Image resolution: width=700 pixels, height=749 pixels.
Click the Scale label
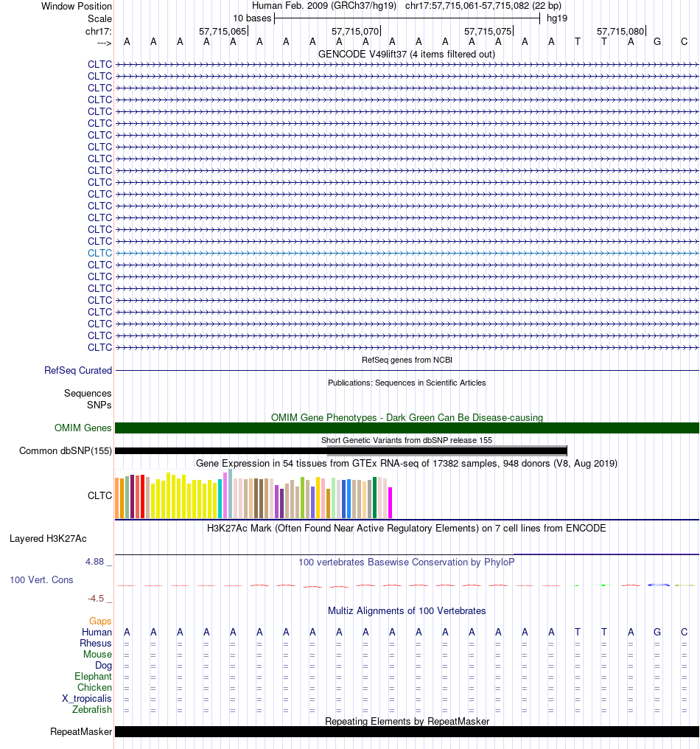click(x=99, y=18)
